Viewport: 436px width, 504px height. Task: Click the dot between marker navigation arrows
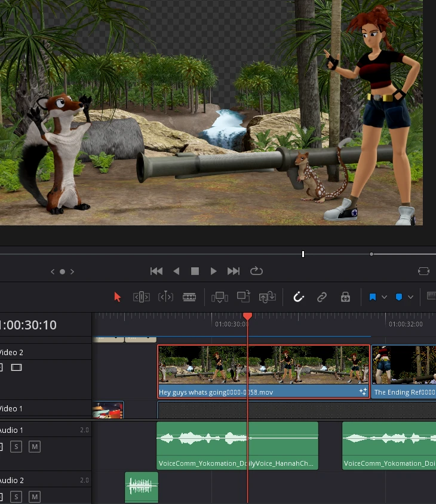pos(62,271)
